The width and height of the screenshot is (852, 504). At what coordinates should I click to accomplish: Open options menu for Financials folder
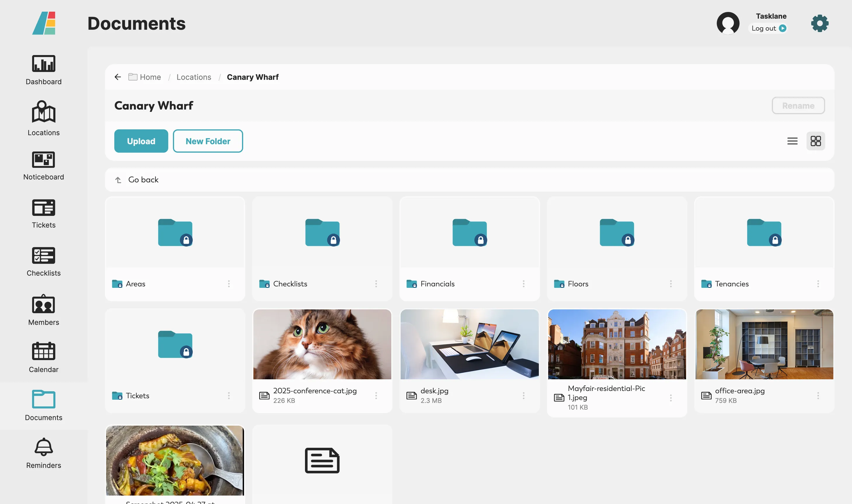523,283
